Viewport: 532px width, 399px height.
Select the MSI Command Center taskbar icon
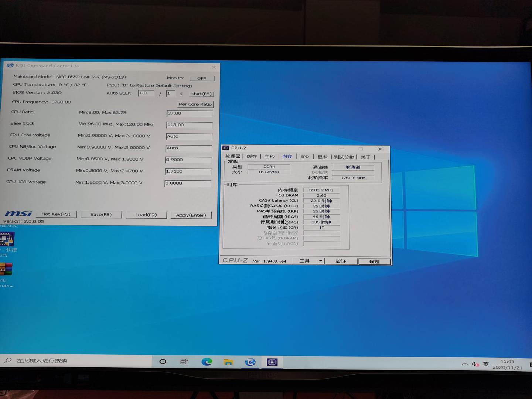pos(250,362)
